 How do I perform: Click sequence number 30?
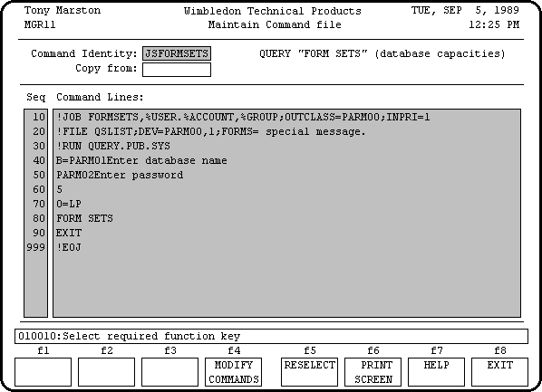pyautogui.click(x=39, y=146)
